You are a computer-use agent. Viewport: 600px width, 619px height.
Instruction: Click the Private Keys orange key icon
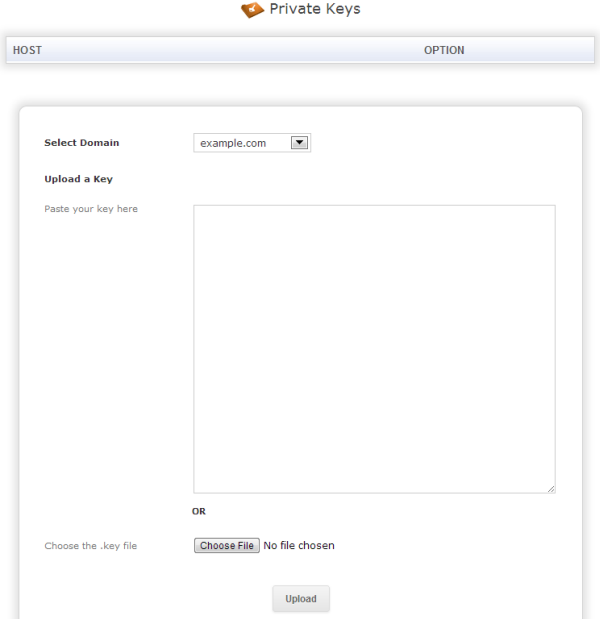252,10
